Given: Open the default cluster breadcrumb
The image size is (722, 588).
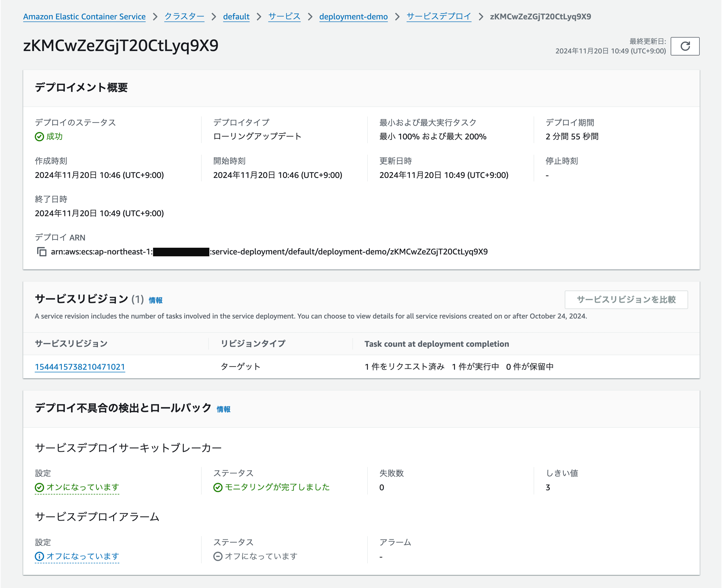Looking at the screenshot, I should (x=236, y=17).
